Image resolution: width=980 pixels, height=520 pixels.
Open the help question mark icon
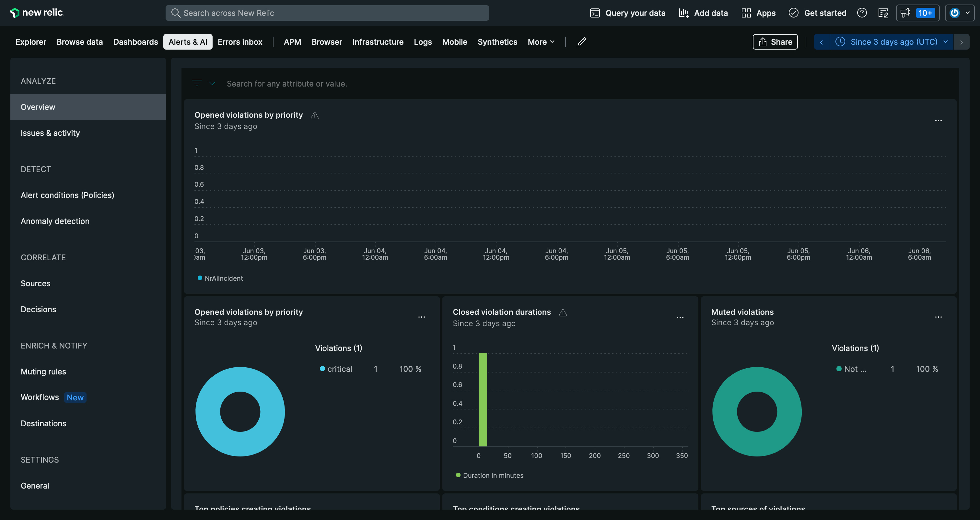pos(862,13)
